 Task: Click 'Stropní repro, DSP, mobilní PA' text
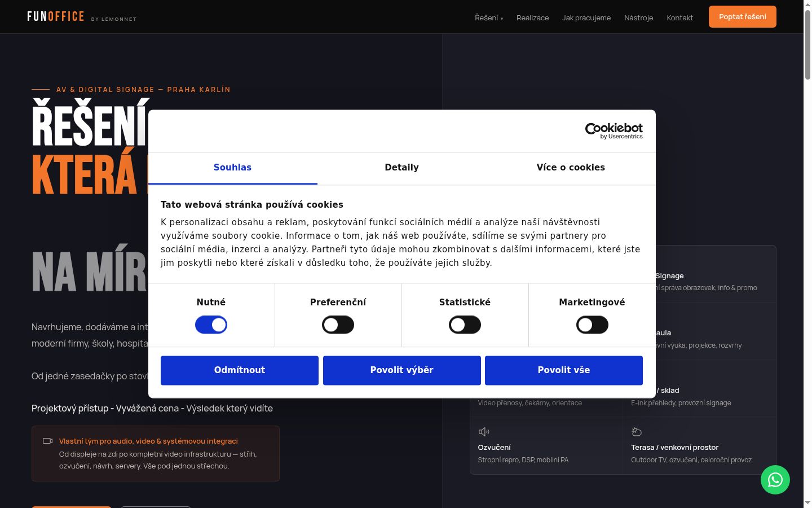[523, 460]
